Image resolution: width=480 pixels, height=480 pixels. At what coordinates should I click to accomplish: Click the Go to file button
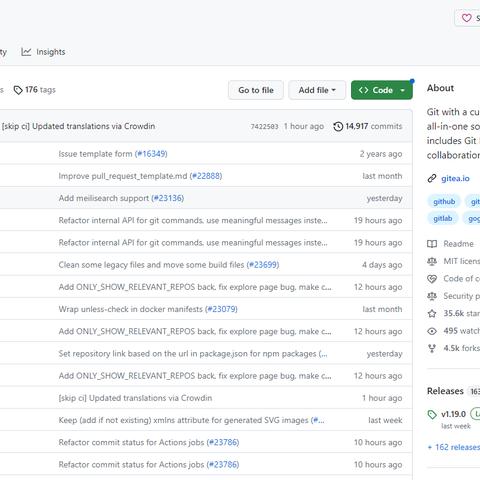(256, 90)
